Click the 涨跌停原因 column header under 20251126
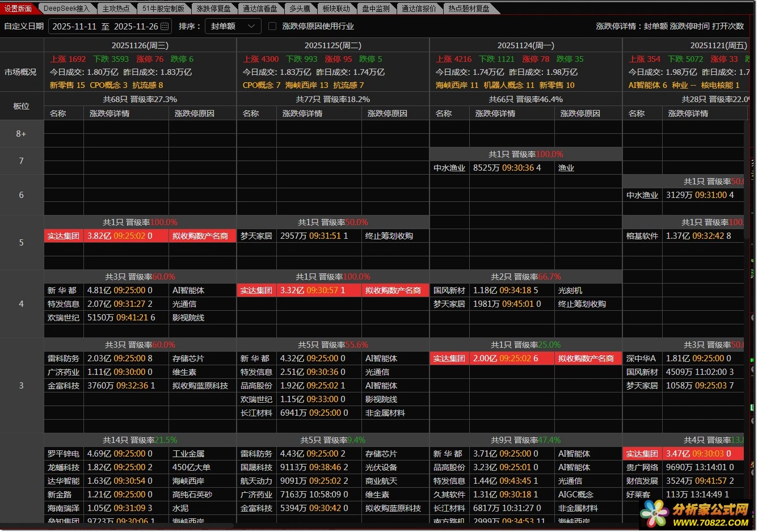This screenshot has width=758, height=532. (195, 113)
